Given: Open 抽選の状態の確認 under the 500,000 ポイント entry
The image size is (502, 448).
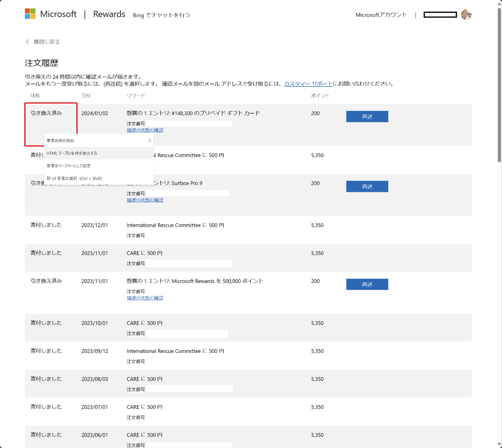Looking at the screenshot, I should 145,298.
